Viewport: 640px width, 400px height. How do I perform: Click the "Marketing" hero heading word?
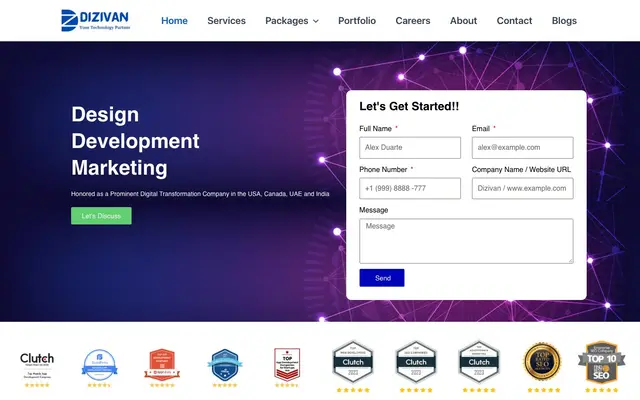[x=119, y=168]
